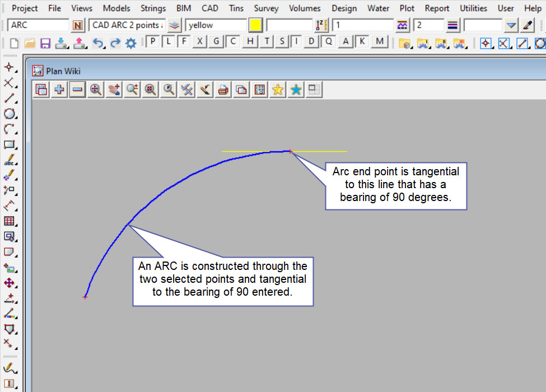Screen dimensions: 546x392
Task: Click the I toolbar button
Action: tap(296, 41)
